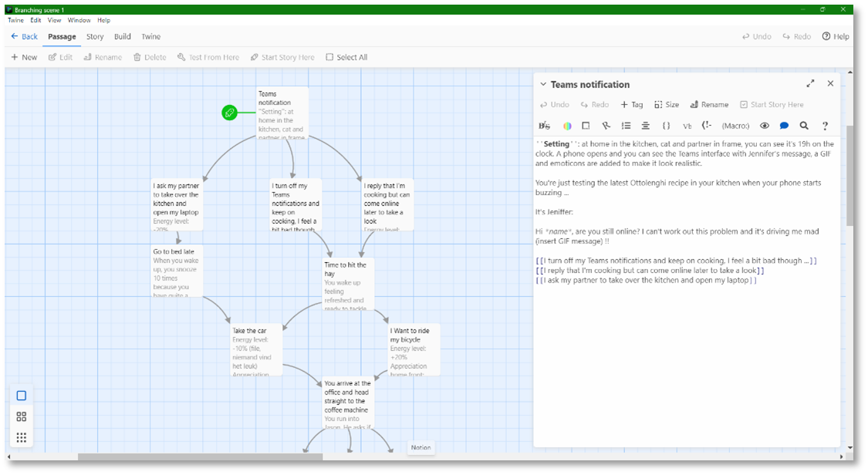Insert an HTML comment markup
This screenshot has width=868, height=475.
(706, 126)
